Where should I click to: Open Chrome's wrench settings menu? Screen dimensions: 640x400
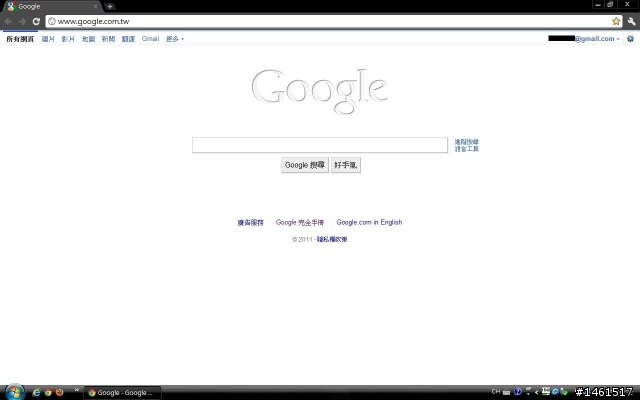coord(631,21)
